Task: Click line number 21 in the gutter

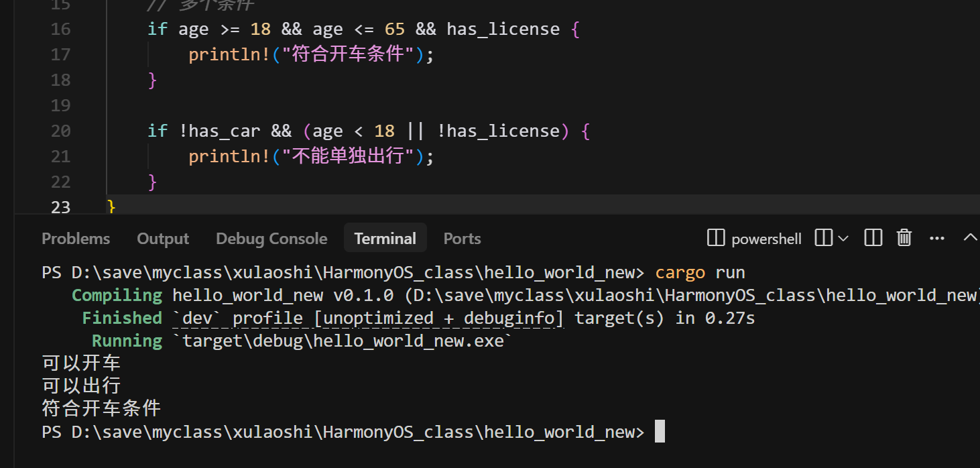Action: [x=60, y=156]
